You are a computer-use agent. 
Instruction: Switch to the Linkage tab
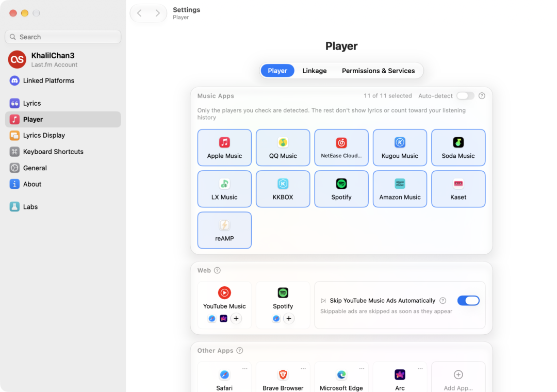point(315,71)
